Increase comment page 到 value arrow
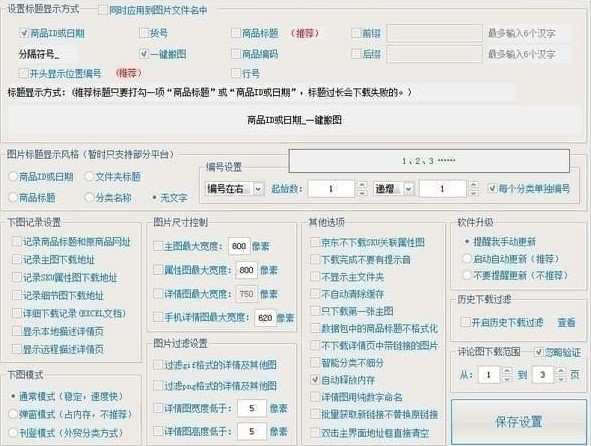This screenshot has height=446, width=591. (561, 371)
